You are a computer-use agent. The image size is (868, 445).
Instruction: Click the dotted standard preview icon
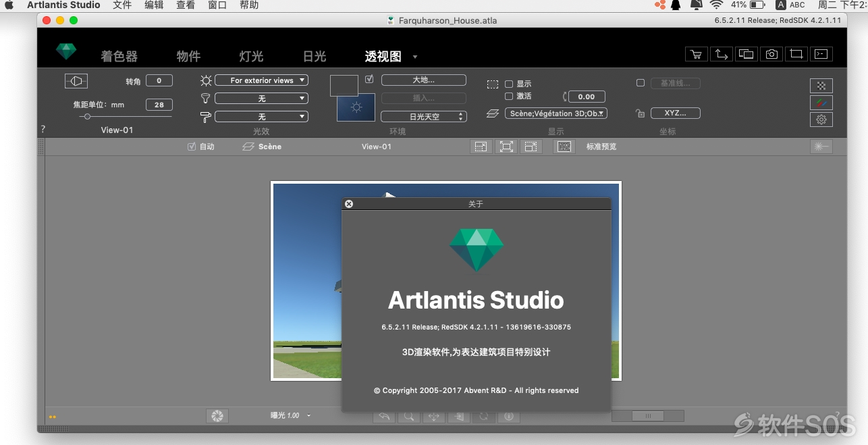coord(564,147)
